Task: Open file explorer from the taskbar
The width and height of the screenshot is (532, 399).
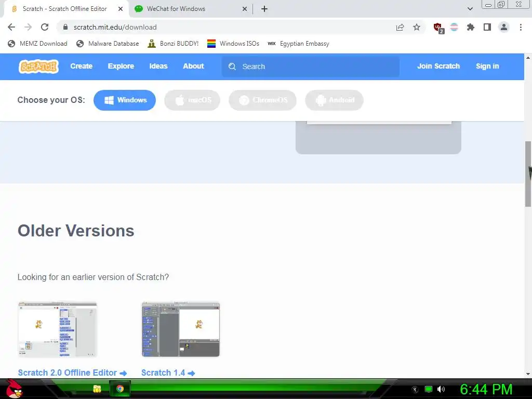Action: coord(97,389)
